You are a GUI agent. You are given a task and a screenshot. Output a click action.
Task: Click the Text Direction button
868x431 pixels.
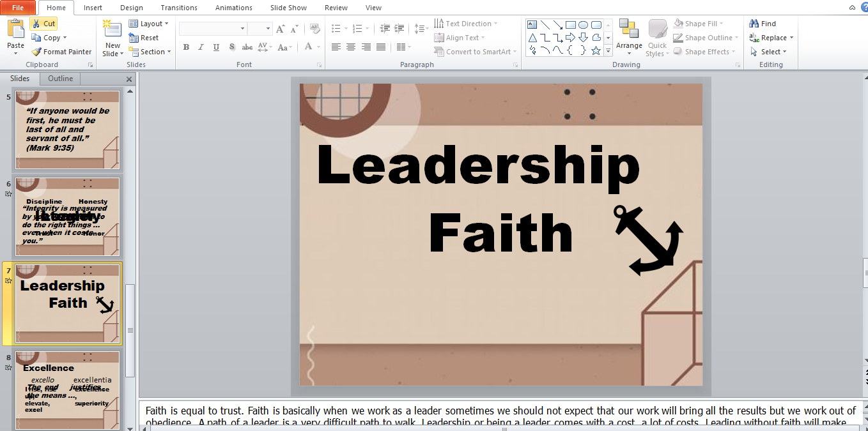coord(465,24)
